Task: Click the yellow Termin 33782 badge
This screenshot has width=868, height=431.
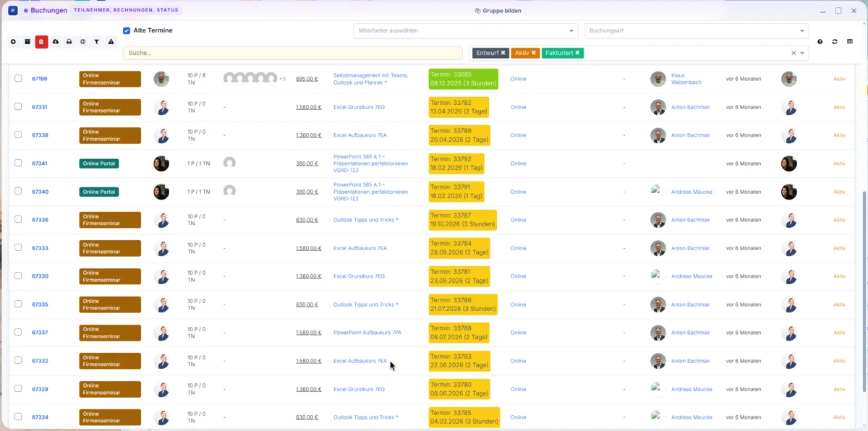Action: [x=459, y=107]
